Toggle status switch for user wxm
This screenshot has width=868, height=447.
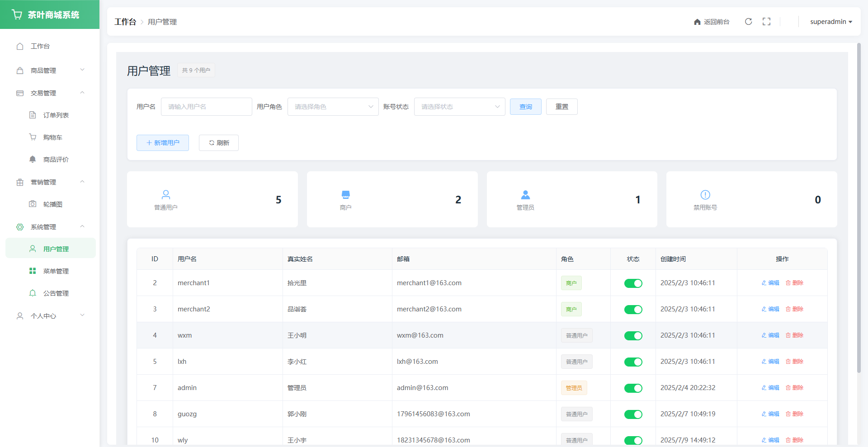[x=633, y=336]
